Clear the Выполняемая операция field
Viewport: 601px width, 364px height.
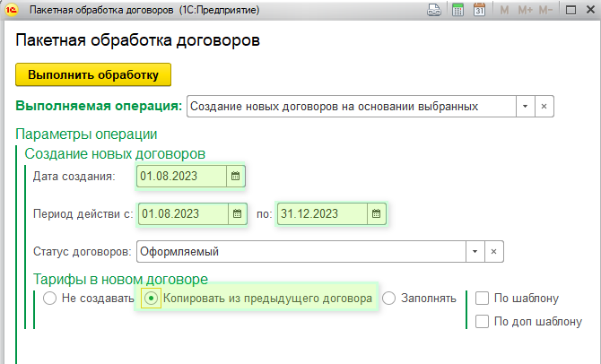point(543,106)
